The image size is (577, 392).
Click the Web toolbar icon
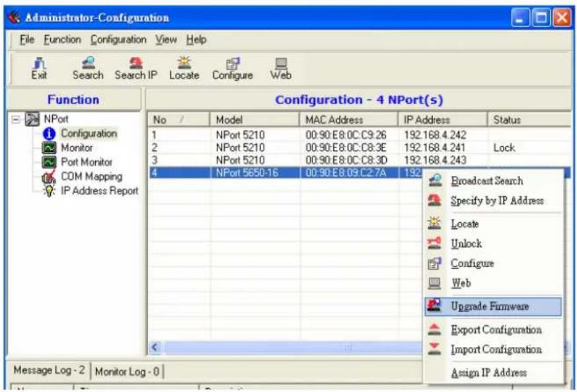[281, 69]
